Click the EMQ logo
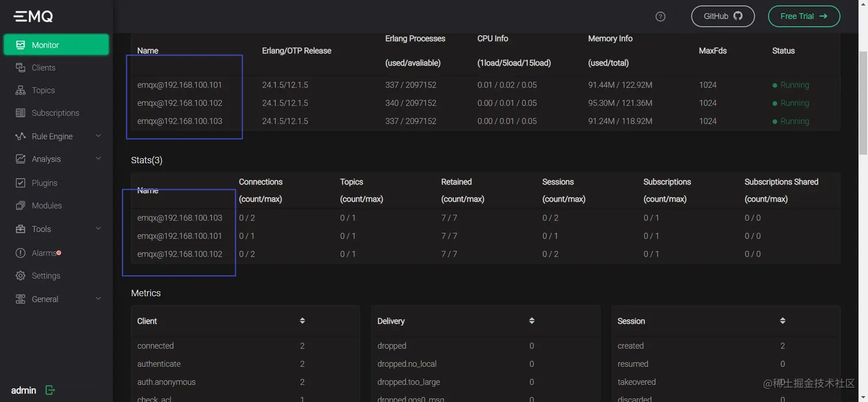The width and height of the screenshot is (868, 402). coord(33,16)
